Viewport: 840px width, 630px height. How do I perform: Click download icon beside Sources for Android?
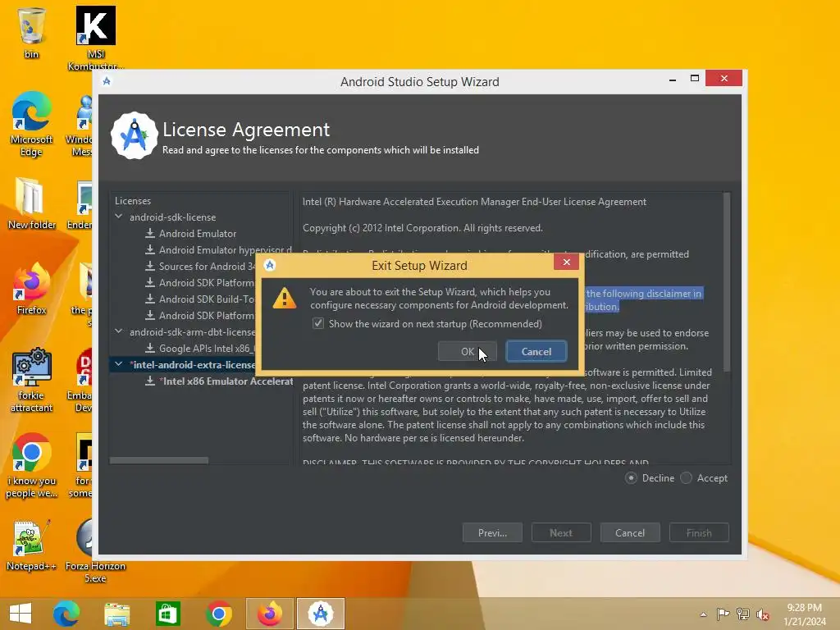point(150,266)
